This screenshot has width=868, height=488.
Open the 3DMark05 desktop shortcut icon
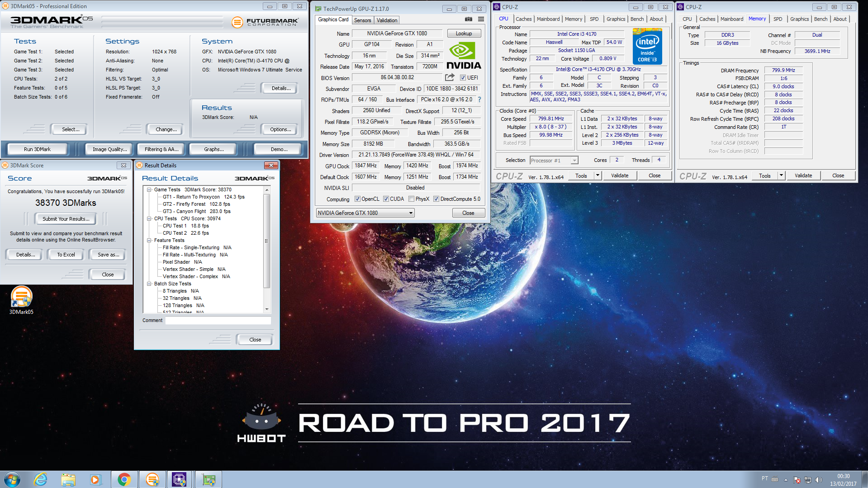[x=21, y=300]
